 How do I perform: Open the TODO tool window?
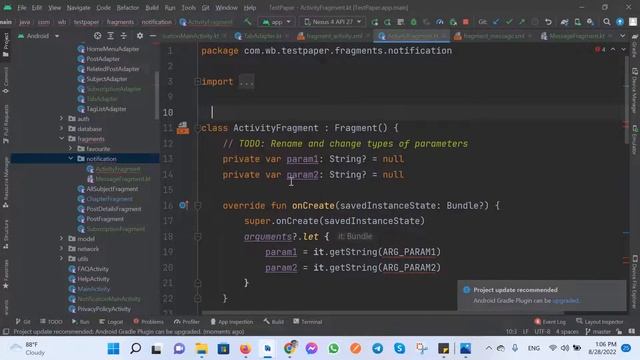click(x=51, y=322)
